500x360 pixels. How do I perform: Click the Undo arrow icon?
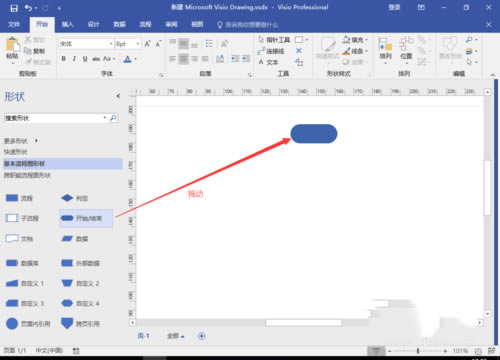(29, 8)
